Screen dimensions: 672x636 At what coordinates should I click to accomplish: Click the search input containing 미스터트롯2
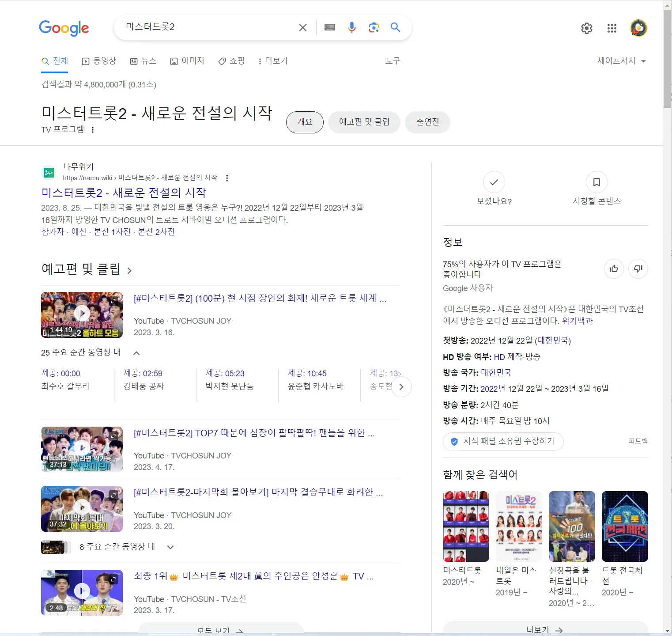coord(208,27)
